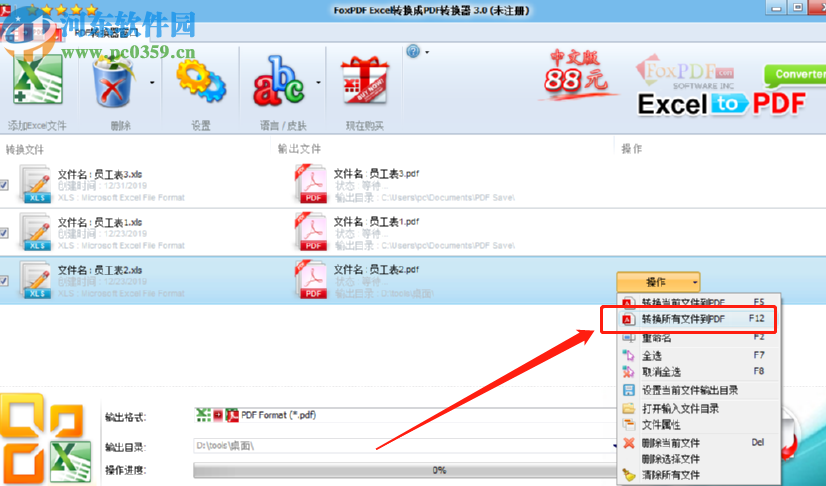The height and width of the screenshot is (486, 826).
Task: Click the 中文版 88元 promo badge
Action: tap(576, 74)
